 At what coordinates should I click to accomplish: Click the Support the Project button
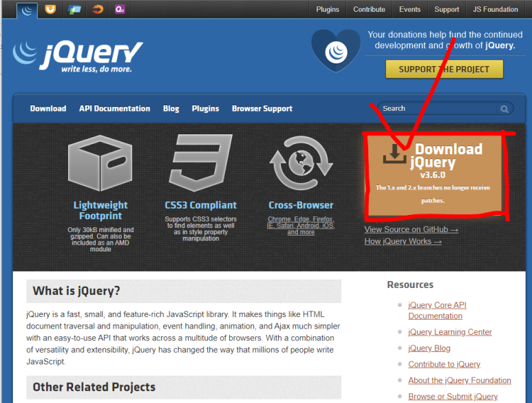tap(444, 70)
